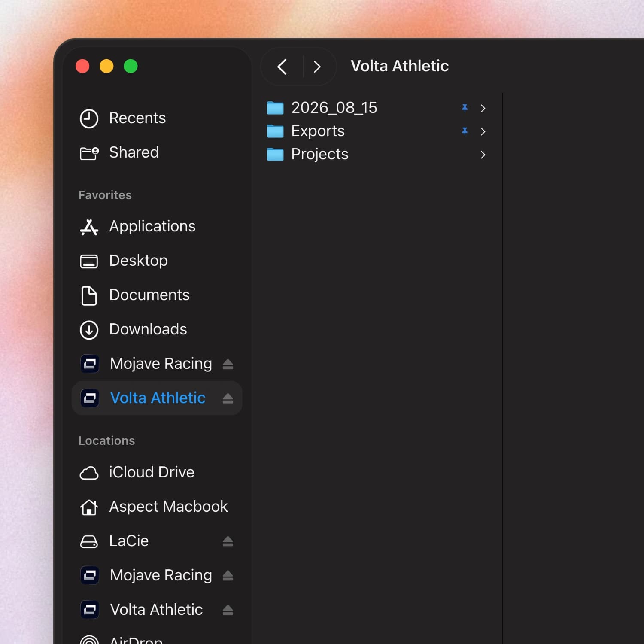This screenshot has height=644, width=644.
Task: Open Desktop in sidebar
Action: (157, 261)
